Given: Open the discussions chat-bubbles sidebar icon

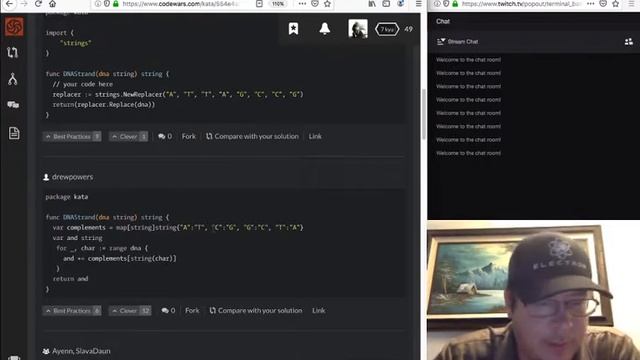Looking at the screenshot, I should point(13,105).
